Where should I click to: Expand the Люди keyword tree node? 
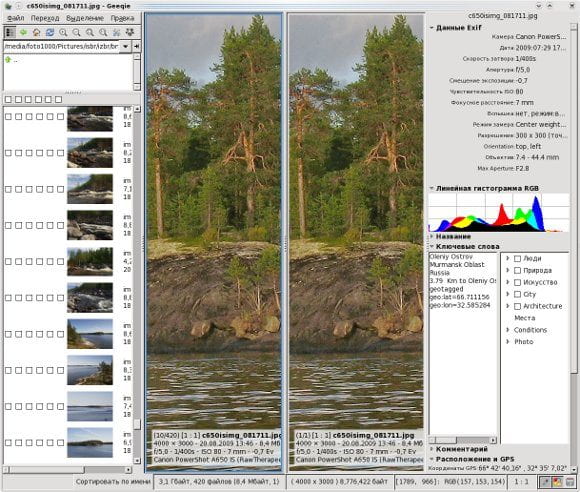(x=508, y=258)
